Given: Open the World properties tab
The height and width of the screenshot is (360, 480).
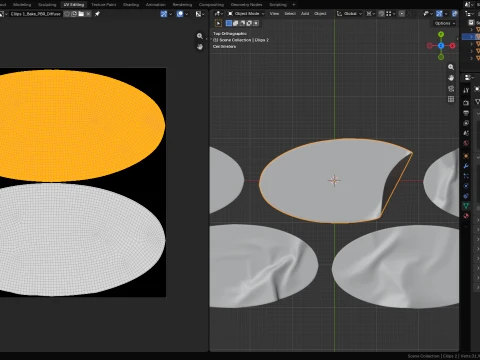Looking at the screenshot, I should click(x=466, y=143).
